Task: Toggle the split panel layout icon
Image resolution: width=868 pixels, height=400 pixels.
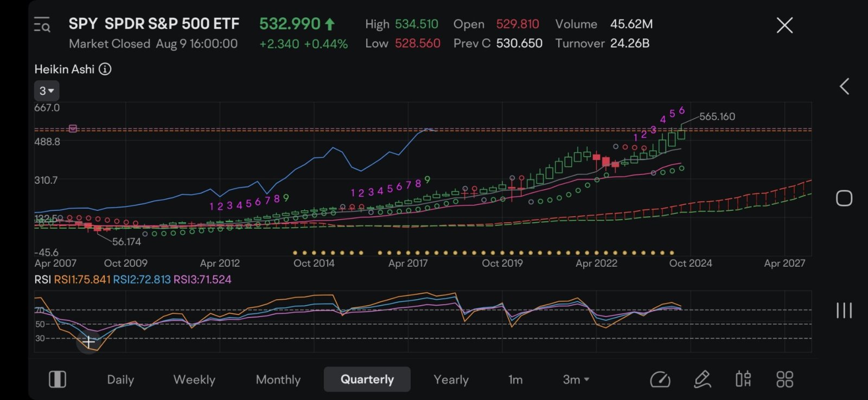Action: (58, 379)
